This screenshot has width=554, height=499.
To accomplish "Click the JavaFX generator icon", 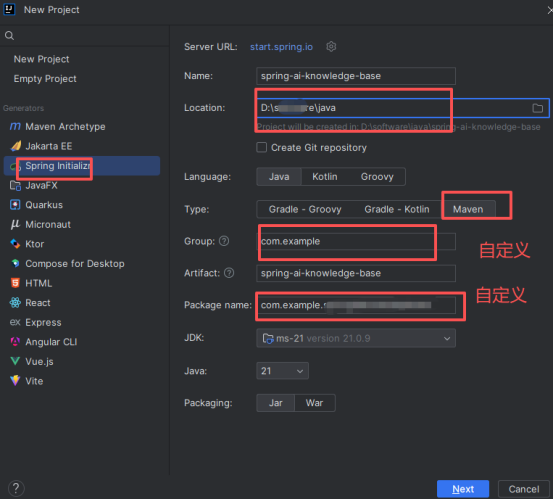I will [x=15, y=185].
